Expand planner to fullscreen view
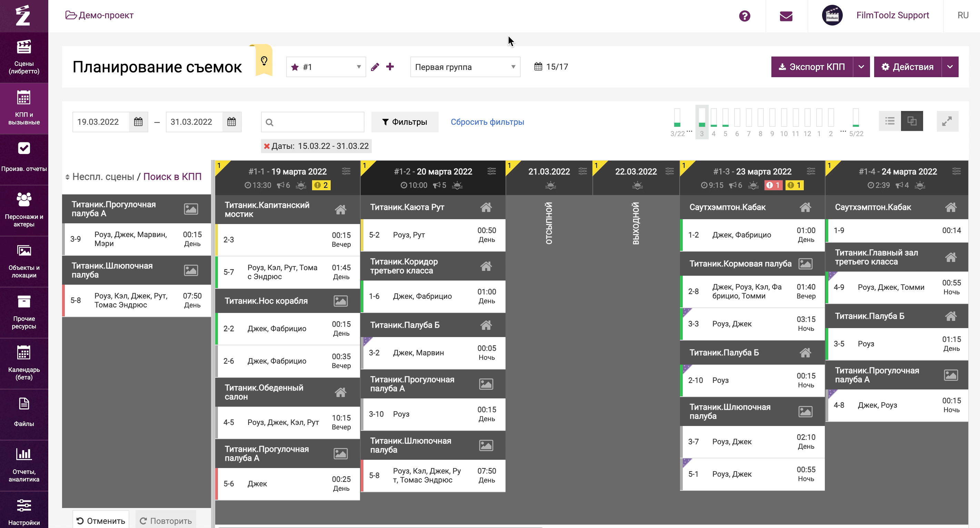The height and width of the screenshot is (528, 980). tap(947, 122)
